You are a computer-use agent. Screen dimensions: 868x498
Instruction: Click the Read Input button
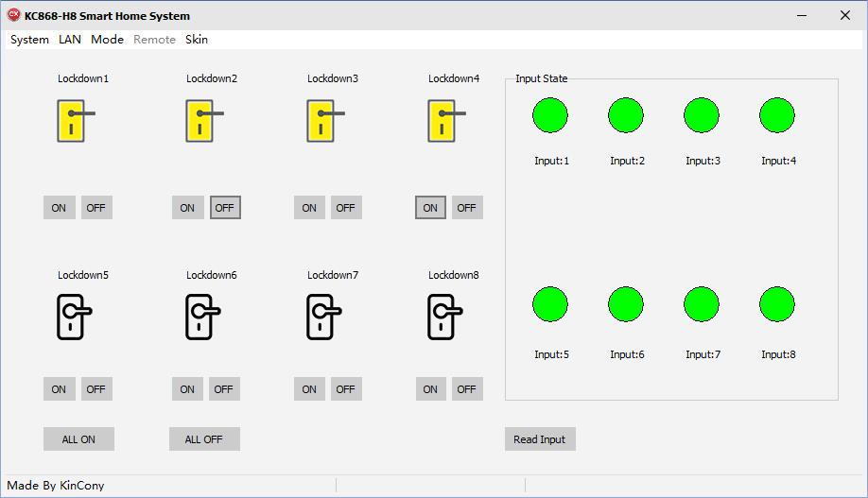pyautogui.click(x=539, y=439)
